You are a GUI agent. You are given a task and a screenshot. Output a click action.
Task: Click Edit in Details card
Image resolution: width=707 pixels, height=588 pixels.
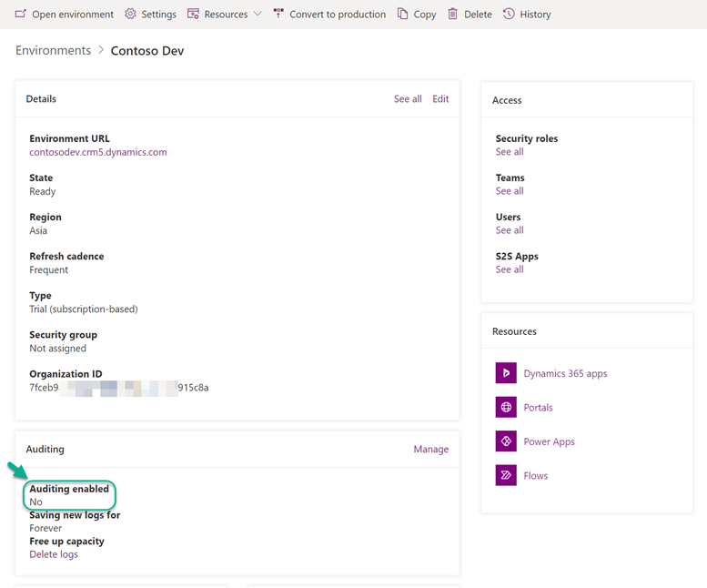pos(440,98)
